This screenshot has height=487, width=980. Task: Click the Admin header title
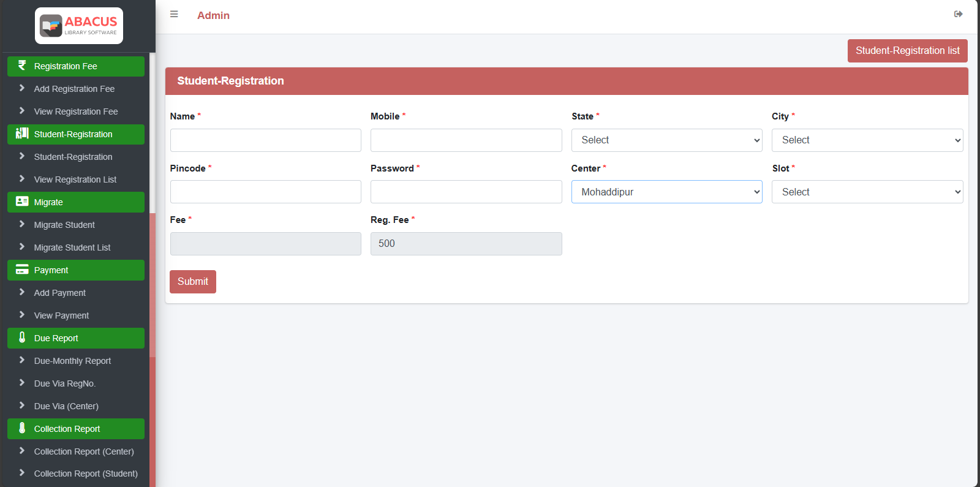click(x=213, y=15)
